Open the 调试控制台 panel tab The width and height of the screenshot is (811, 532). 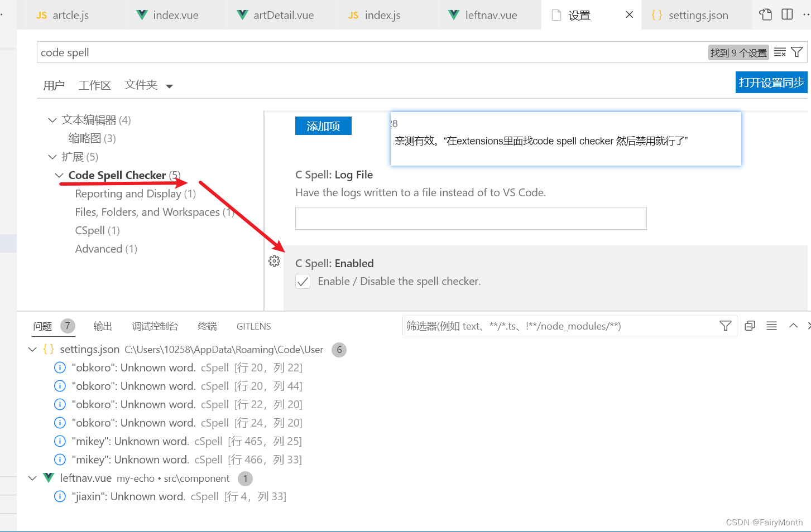point(155,326)
